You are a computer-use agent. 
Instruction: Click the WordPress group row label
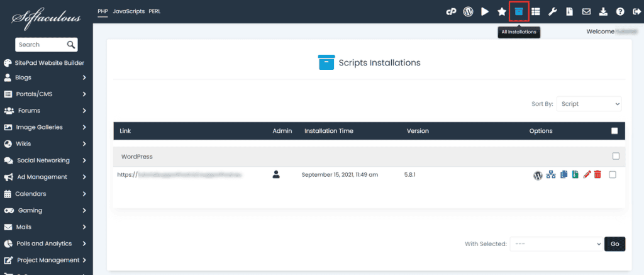point(136,157)
